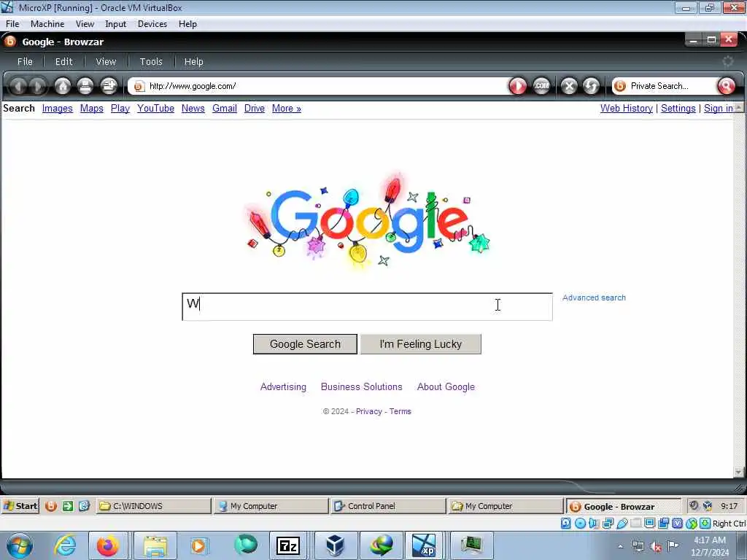Click the show desktop icon in XP quick launch

click(x=85, y=506)
